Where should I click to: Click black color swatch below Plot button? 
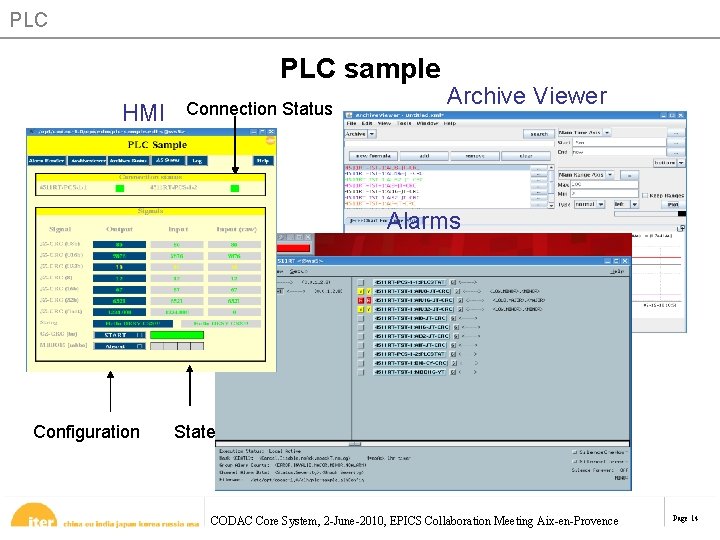point(681,214)
